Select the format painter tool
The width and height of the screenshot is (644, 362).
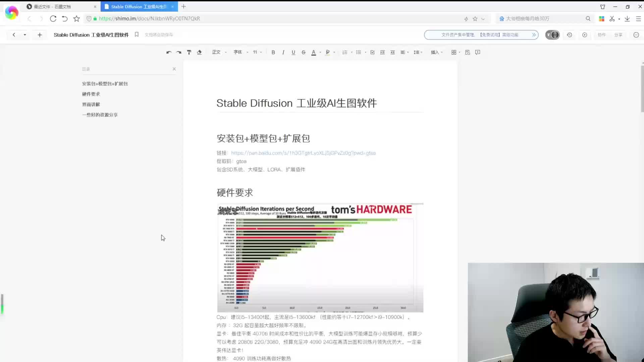[189, 52]
